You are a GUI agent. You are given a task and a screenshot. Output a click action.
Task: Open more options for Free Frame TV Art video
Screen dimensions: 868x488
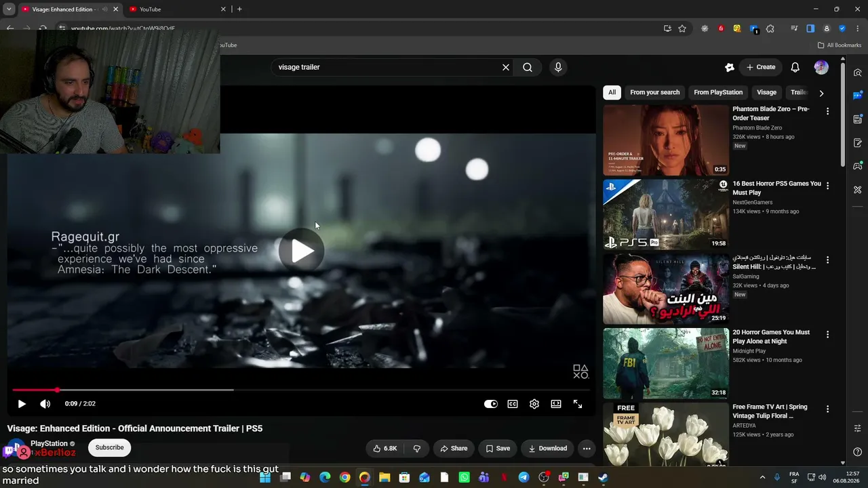point(827,409)
